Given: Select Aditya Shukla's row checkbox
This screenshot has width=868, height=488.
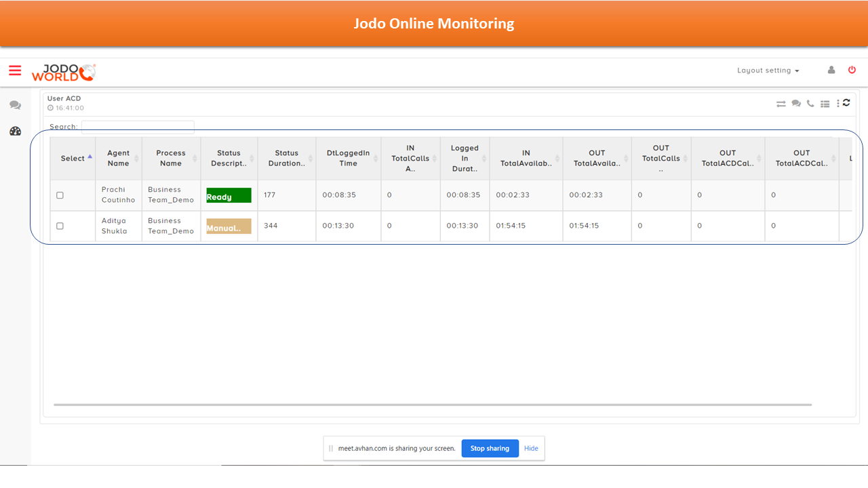Looking at the screenshot, I should 60,226.
